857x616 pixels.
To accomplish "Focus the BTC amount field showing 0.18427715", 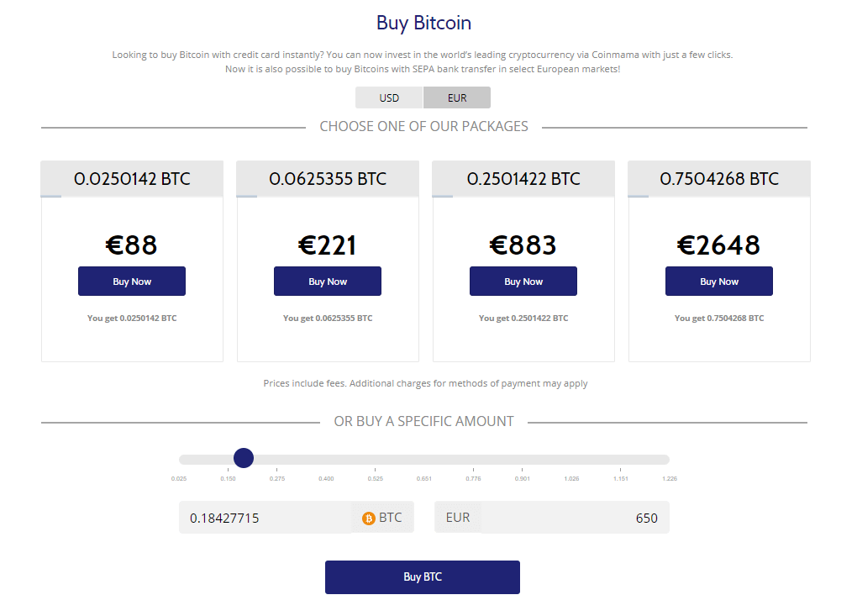I will pos(265,518).
